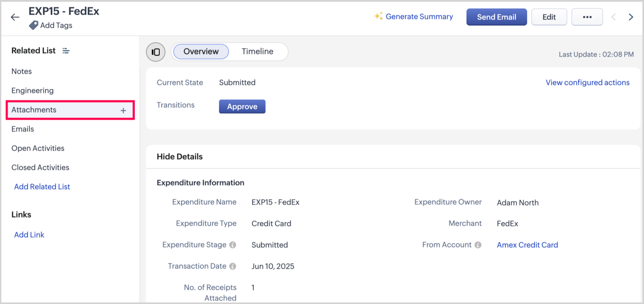The image size is (644, 304).
Task: Go to next record chevron
Action: tap(631, 17)
